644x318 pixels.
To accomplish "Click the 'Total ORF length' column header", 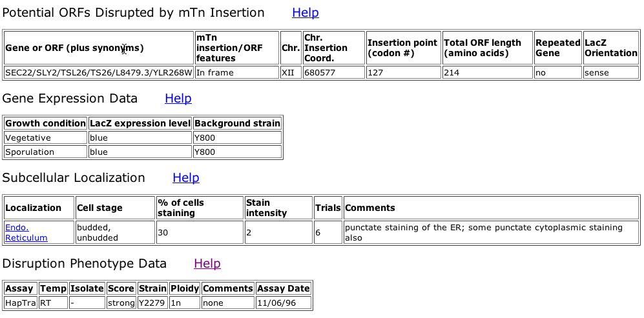I will coord(488,48).
